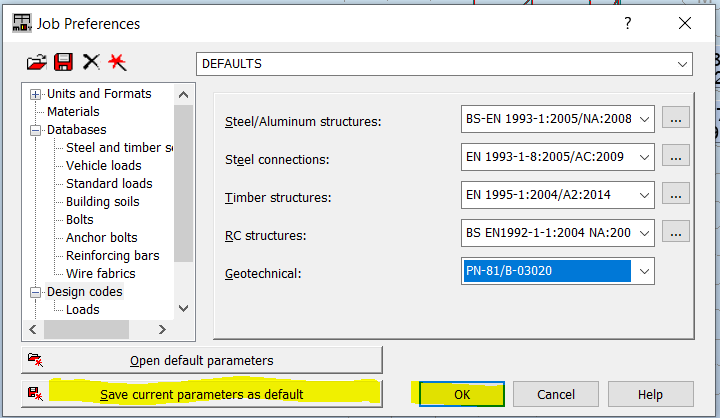This screenshot has width=720, height=418.
Task: Click the black X delete preferences icon
Action: 91,62
